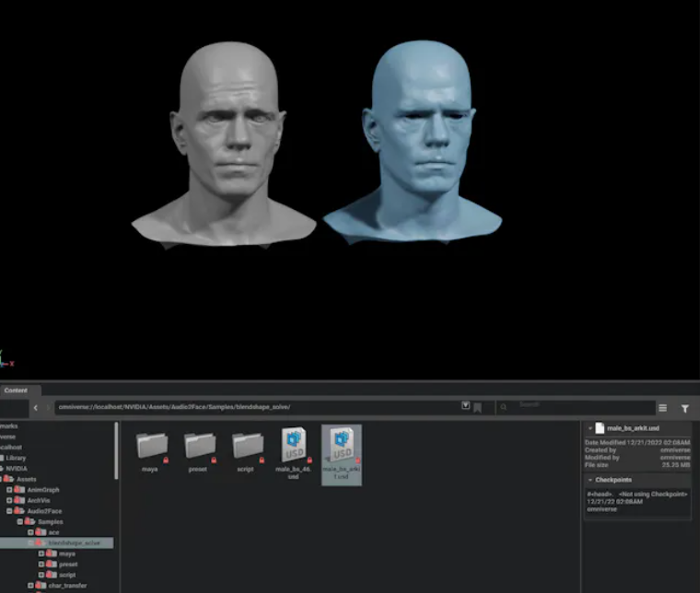Image resolution: width=700 pixels, height=593 pixels.
Task: Open the filter funnel icon
Action: click(685, 408)
